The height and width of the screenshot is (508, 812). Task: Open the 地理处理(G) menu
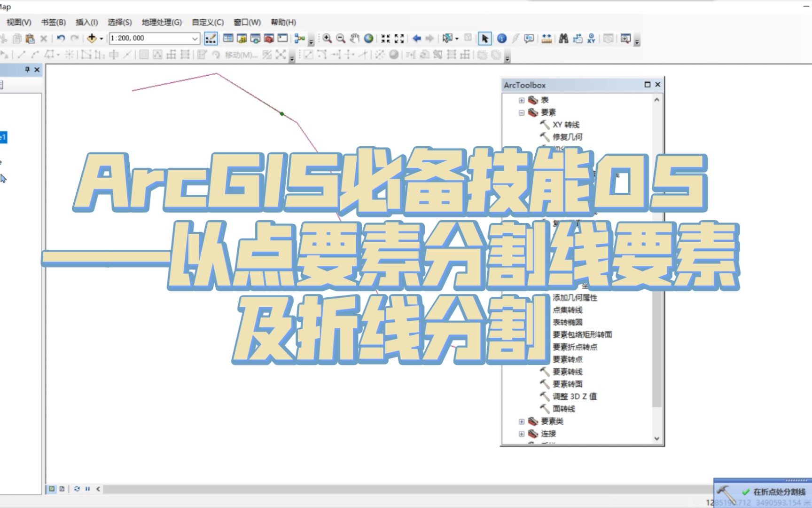pyautogui.click(x=161, y=22)
